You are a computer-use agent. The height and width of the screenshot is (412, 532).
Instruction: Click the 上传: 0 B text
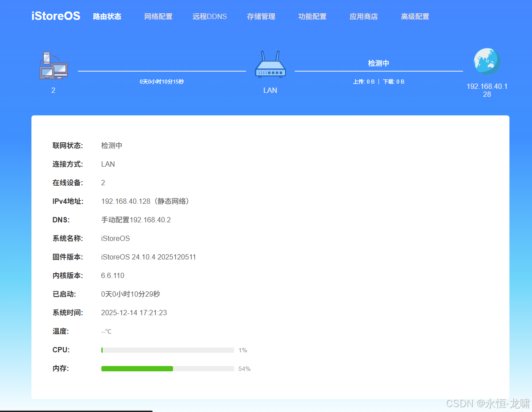[364, 82]
